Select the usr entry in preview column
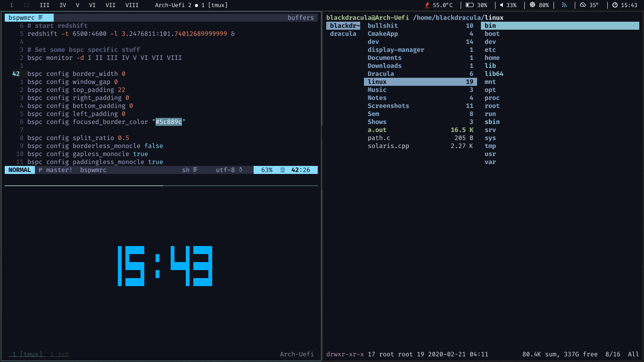Screen dimensions: 644x362 pyautogui.click(x=490, y=154)
